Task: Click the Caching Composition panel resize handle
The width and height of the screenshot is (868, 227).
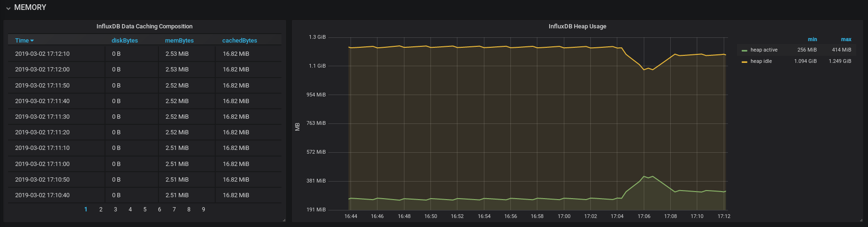Action: (x=284, y=220)
